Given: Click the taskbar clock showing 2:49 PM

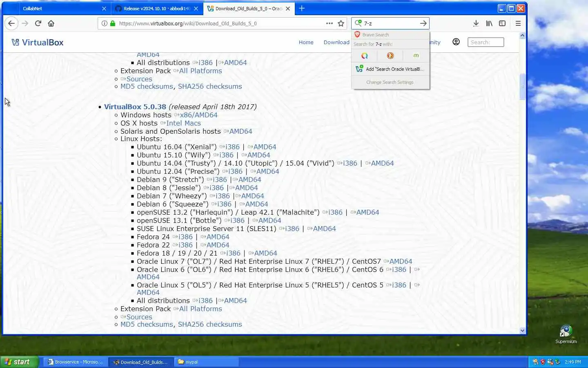Looking at the screenshot, I should point(572,362).
